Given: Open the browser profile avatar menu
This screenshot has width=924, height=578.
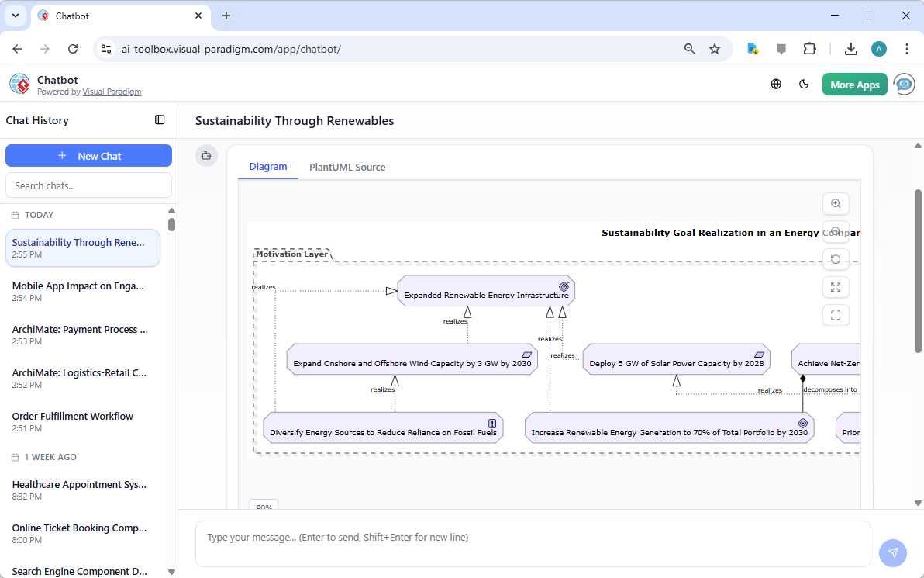Looking at the screenshot, I should pyautogui.click(x=878, y=48).
